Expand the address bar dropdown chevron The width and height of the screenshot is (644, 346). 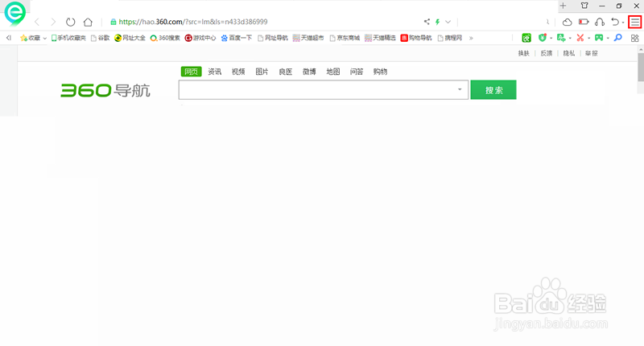point(448,22)
